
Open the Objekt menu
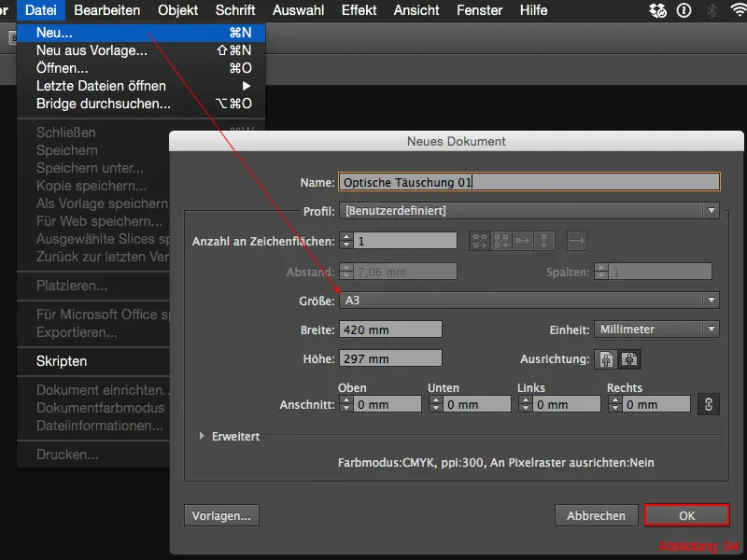177,10
